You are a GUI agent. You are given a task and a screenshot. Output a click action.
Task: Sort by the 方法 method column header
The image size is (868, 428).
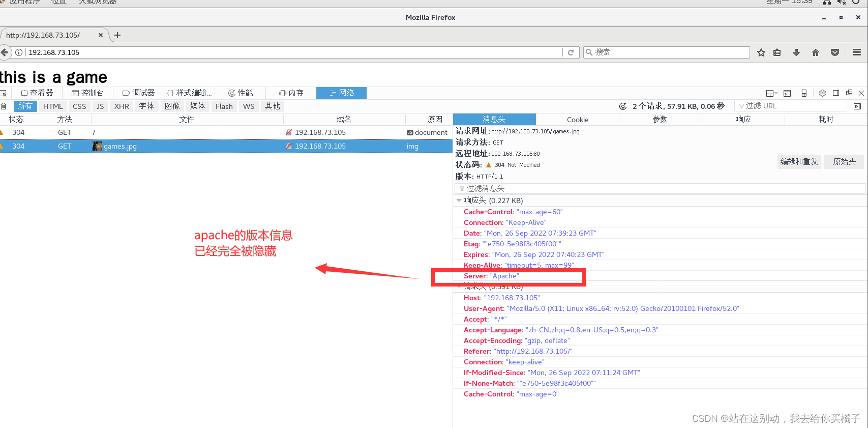pos(65,119)
